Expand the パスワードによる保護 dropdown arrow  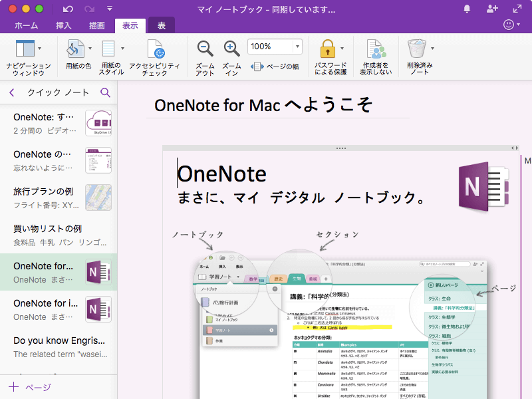[342, 49]
